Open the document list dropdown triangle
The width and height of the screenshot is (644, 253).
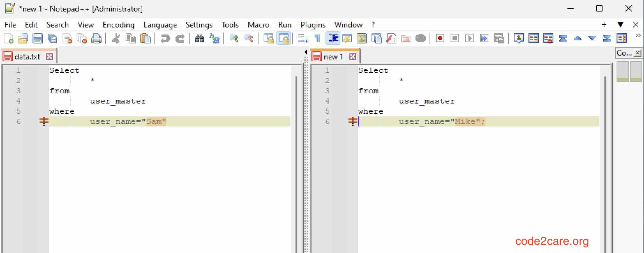pos(620,25)
